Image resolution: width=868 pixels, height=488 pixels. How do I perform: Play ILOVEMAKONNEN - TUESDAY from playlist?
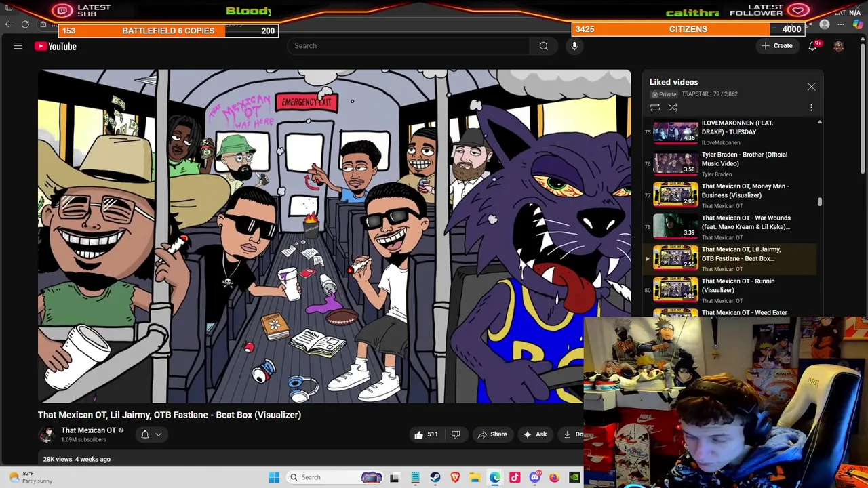pyautogui.click(x=729, y=132)
